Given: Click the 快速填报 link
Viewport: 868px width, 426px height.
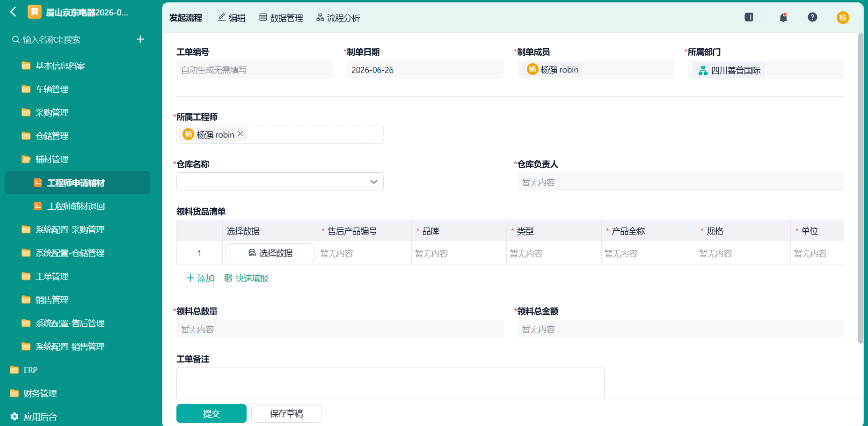Looking at the screenshot, I should pos(246,278).
